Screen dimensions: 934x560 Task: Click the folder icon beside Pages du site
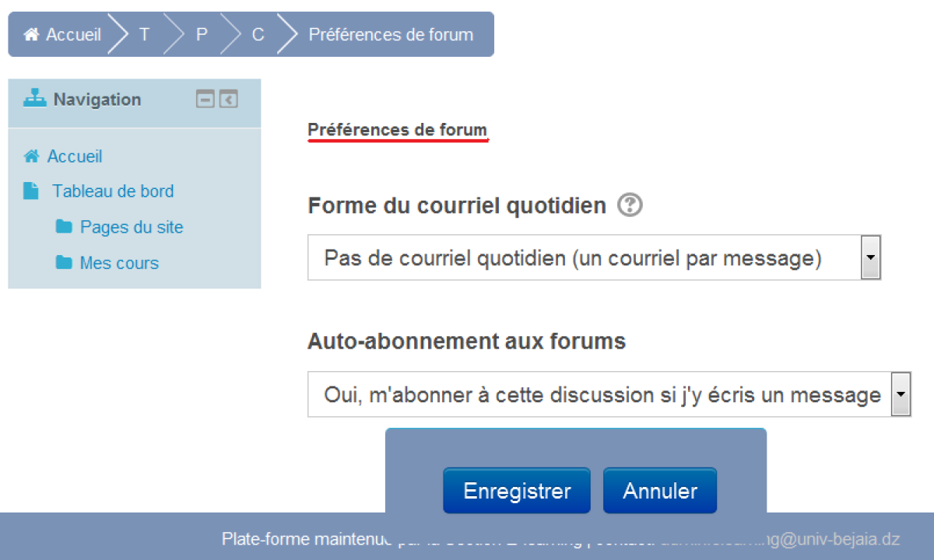click(64, 227)
